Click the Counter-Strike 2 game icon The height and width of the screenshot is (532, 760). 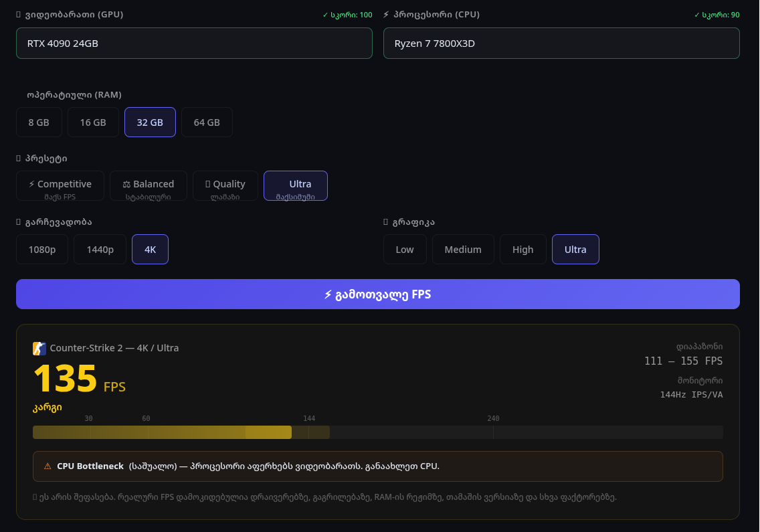[x=39, y=349]
